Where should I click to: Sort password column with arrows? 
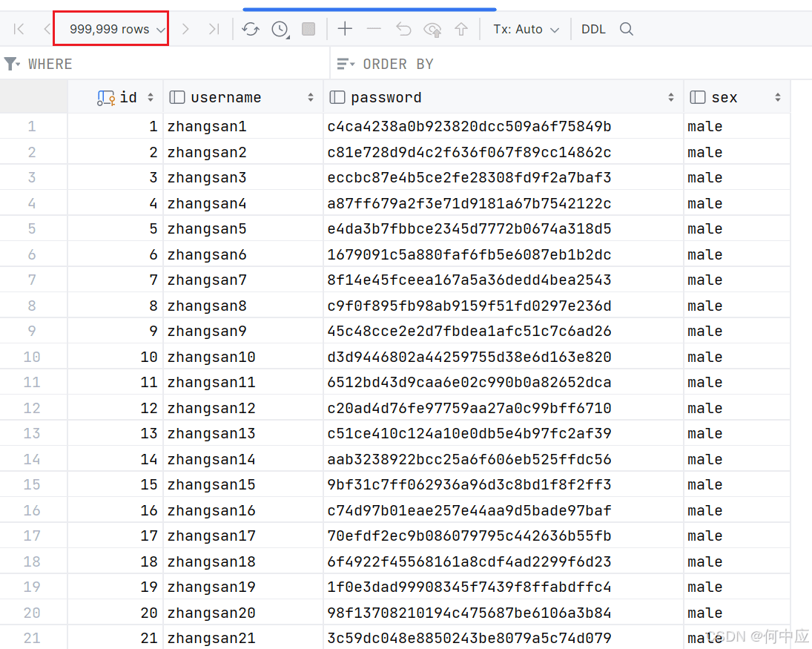click(x=671, y=97)
